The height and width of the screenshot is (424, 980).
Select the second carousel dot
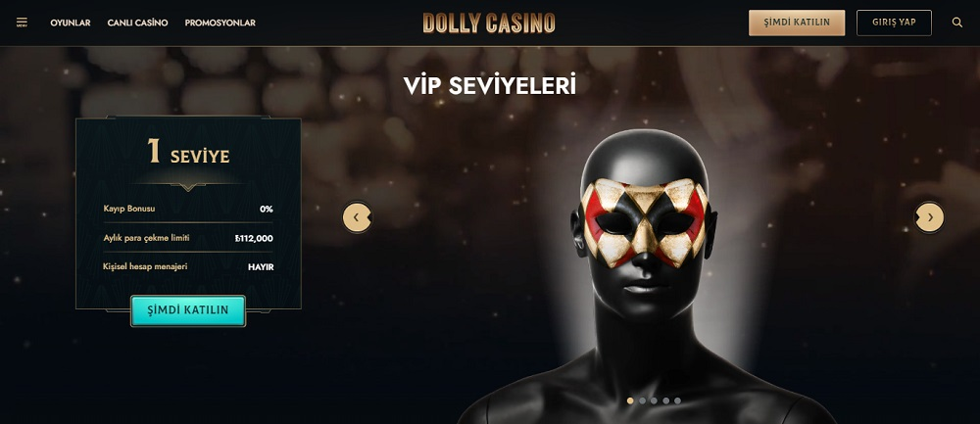click(642, 400)
